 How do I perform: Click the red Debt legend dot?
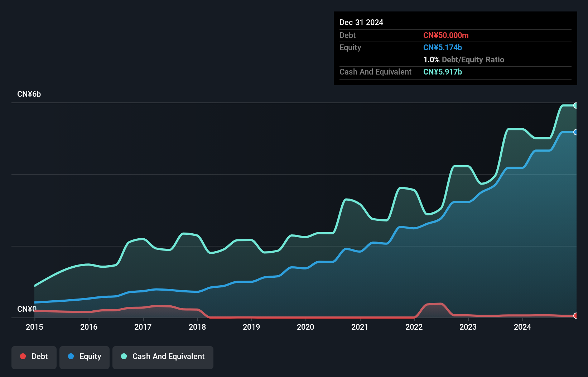coord(23,356)
